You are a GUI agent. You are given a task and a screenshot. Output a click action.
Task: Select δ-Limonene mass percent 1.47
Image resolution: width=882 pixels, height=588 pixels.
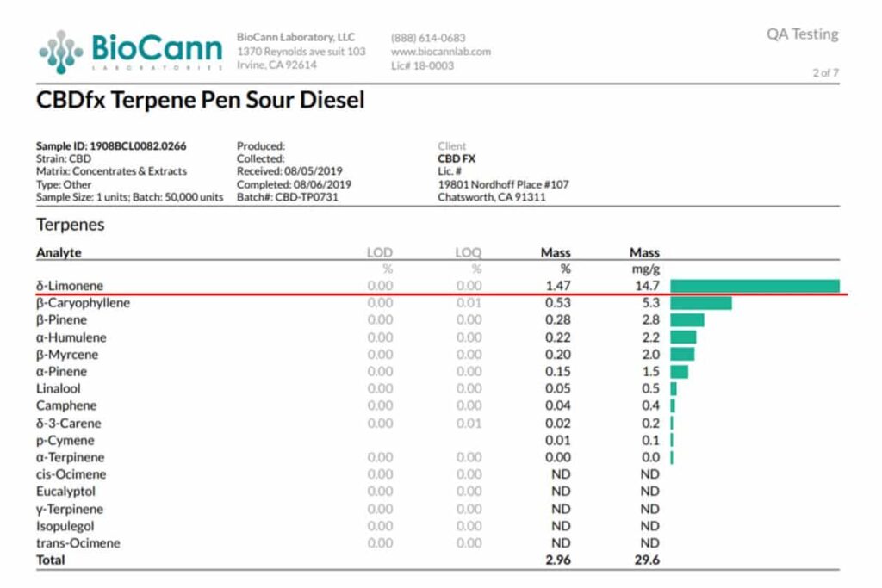558,286
